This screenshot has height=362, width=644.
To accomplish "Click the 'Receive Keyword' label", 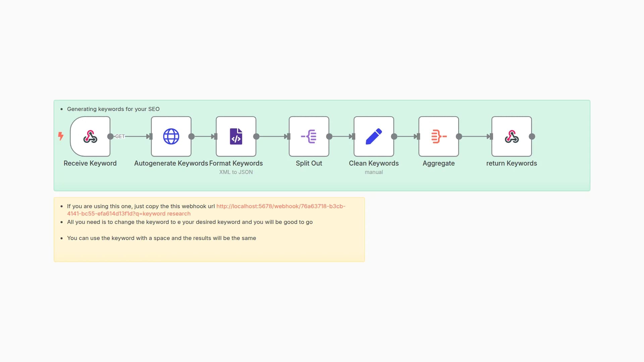I will tap(90, 163).
